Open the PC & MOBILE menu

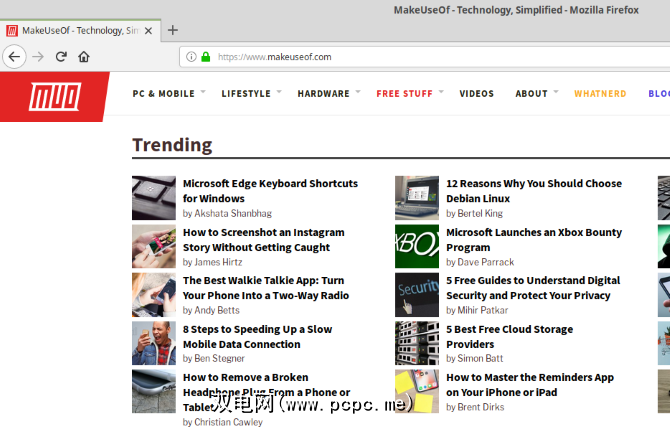(163, 94)
